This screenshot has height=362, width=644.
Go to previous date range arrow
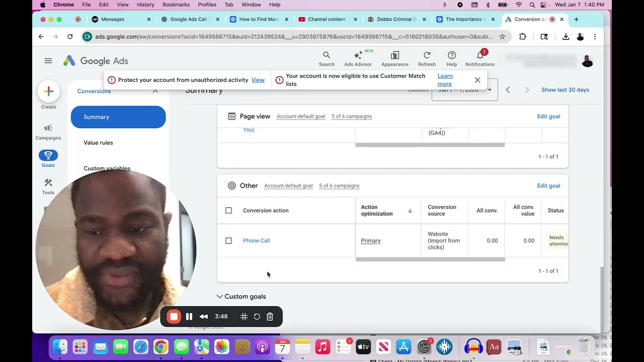(508, 90)
